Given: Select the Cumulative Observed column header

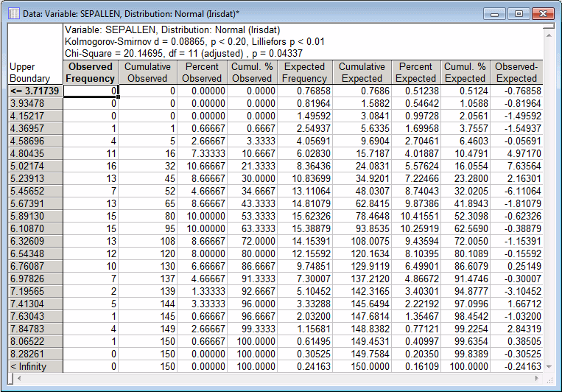Looking at the screenshot, I should (146, 72).
